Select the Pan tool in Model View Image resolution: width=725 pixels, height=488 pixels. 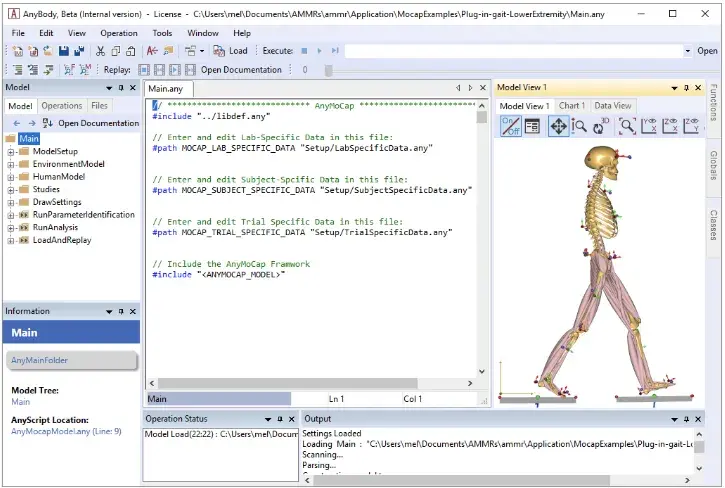[x=557, y=126]
